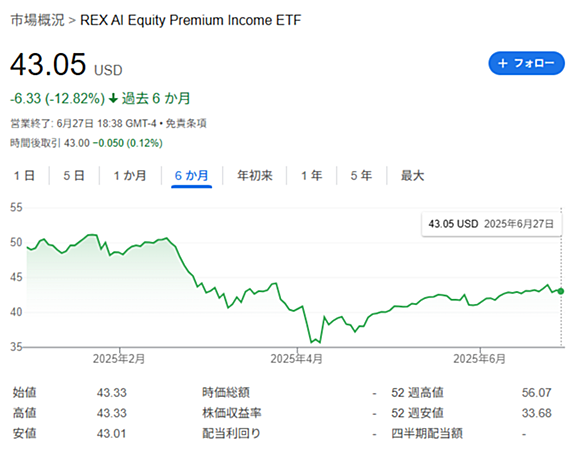Click the green endpoint dot on chart
This screenshot has width=586, height=455.
(x=561, y=291)
